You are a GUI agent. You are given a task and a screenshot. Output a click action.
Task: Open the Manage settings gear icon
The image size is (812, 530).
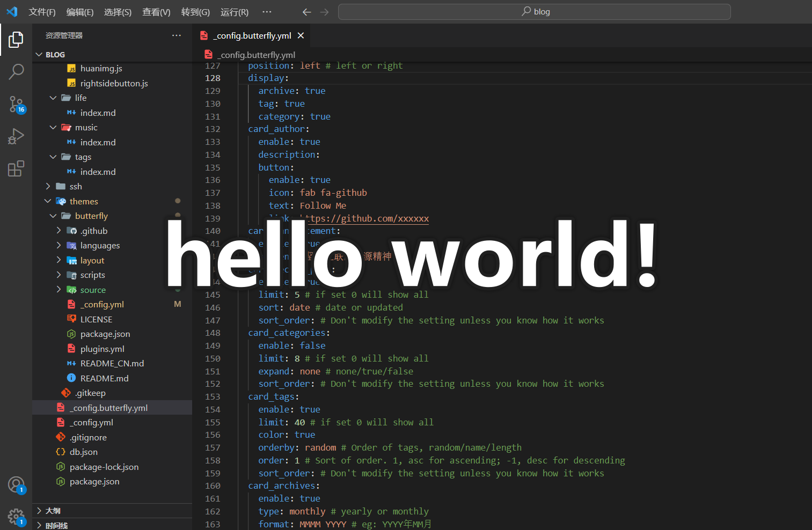[x=16, y=517]
